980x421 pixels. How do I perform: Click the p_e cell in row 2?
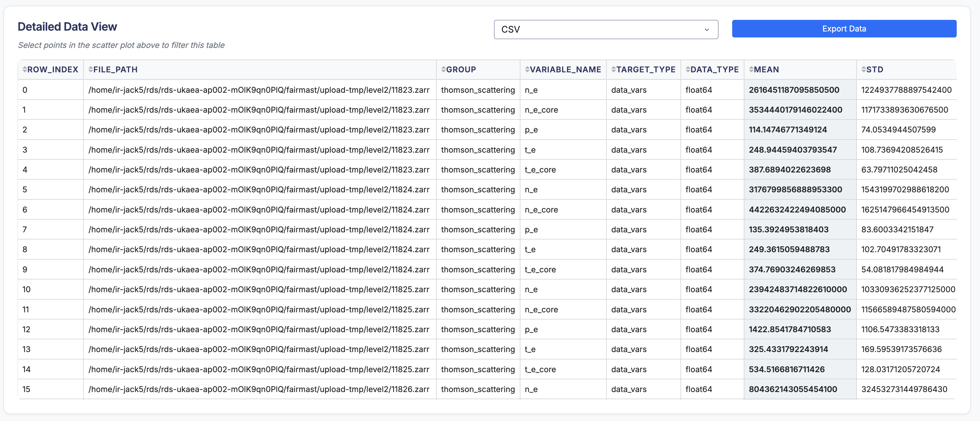tap(531, 130)
